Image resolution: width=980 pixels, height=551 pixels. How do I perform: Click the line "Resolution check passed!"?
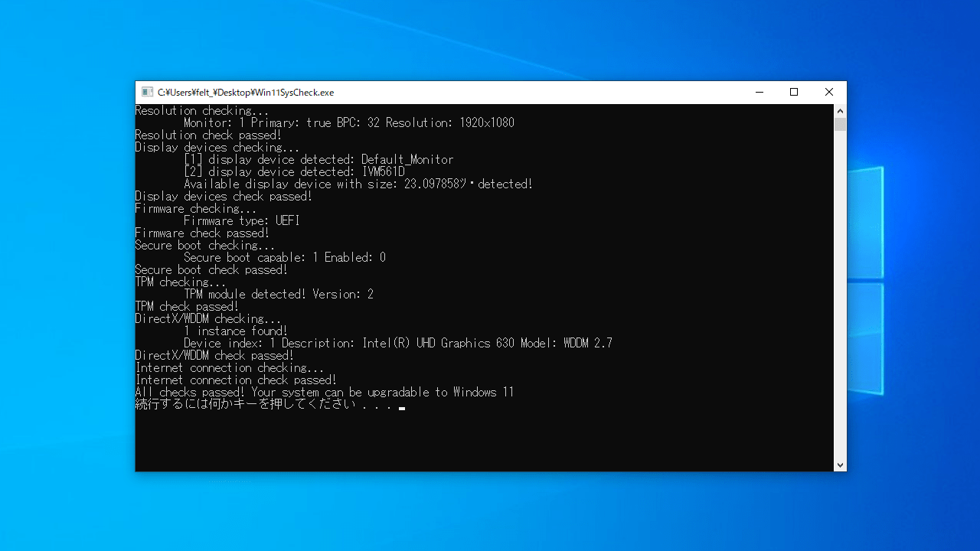[208, 135]
